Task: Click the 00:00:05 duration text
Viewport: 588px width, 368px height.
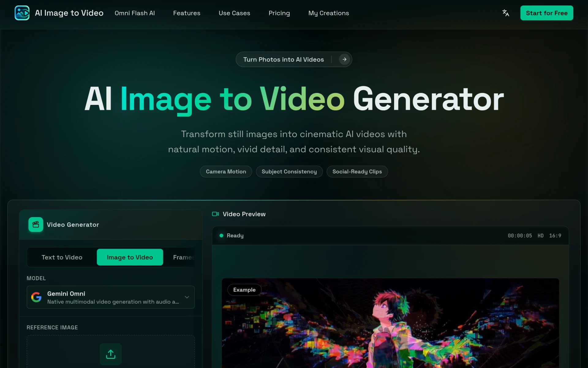Action: (x=520, y=236)
